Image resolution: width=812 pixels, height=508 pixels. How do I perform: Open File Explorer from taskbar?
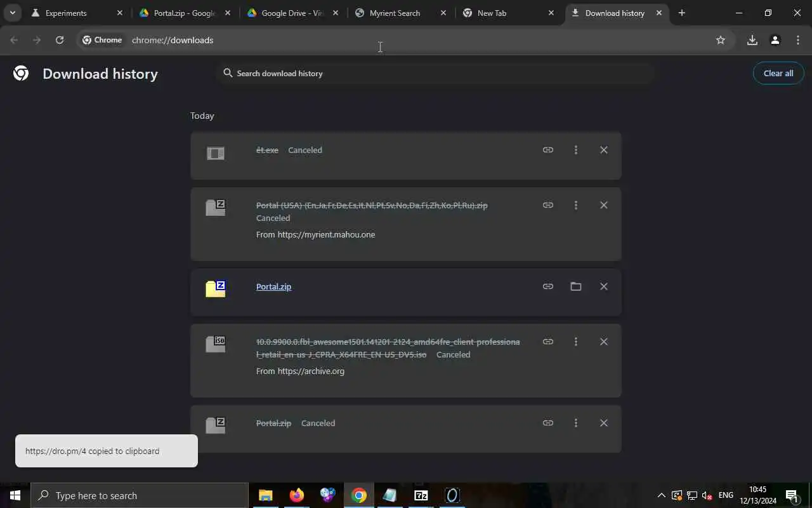point(265,495)
